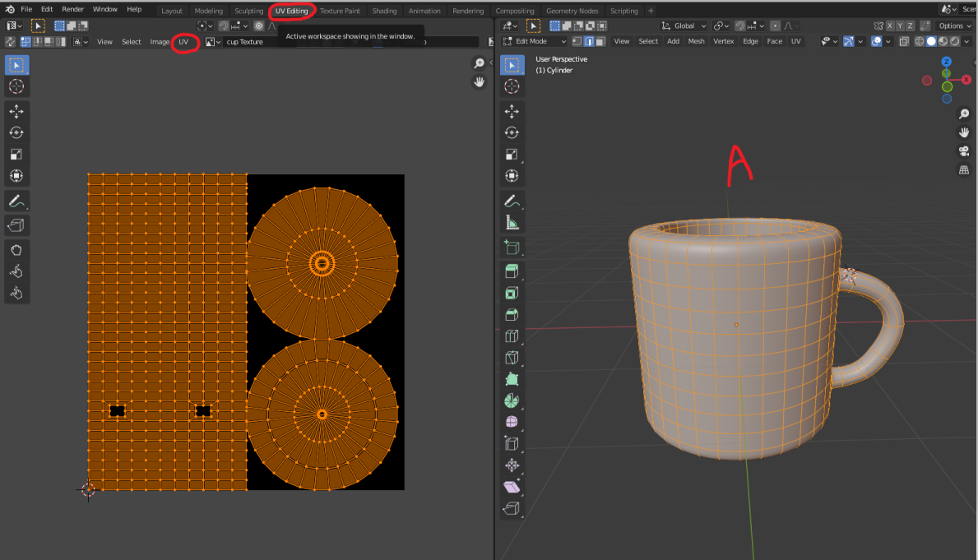Click the Grab tool in UV editor
The height and width of the screenshot is (560, 978).
click(x=16, y=249)
